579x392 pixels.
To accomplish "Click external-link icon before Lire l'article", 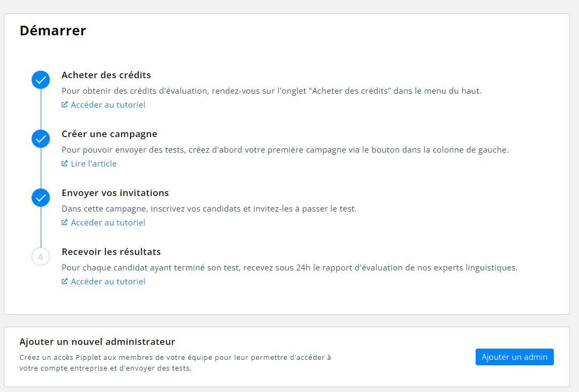I will click(x=65, y=164).
